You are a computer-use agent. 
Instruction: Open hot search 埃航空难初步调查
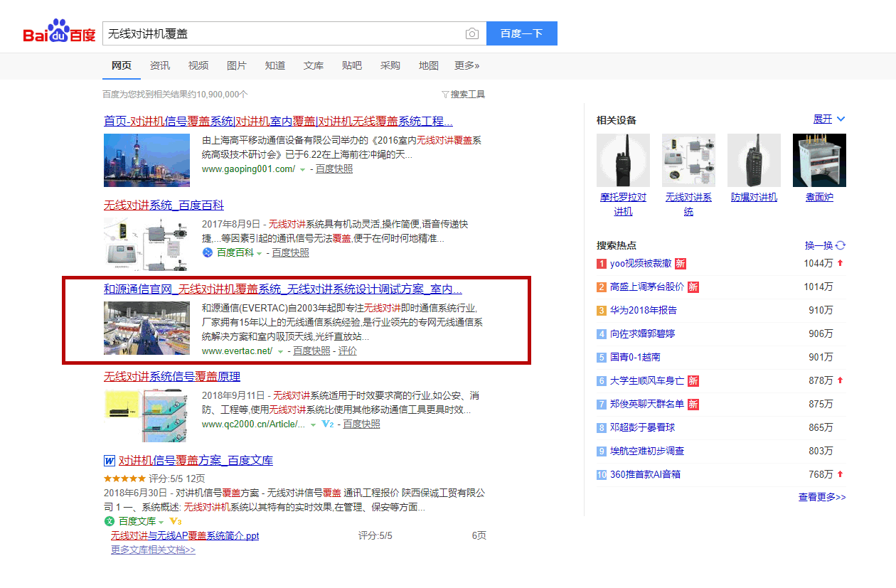[647, 451]
